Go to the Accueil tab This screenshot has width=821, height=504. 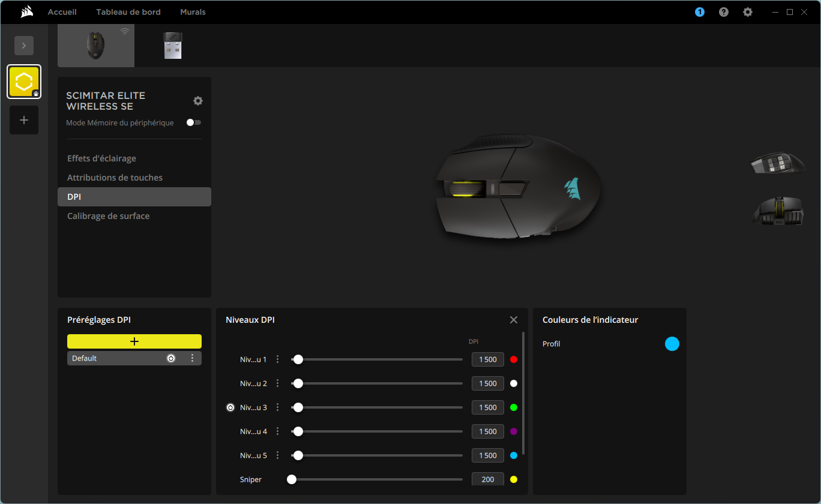click(62, 12)
